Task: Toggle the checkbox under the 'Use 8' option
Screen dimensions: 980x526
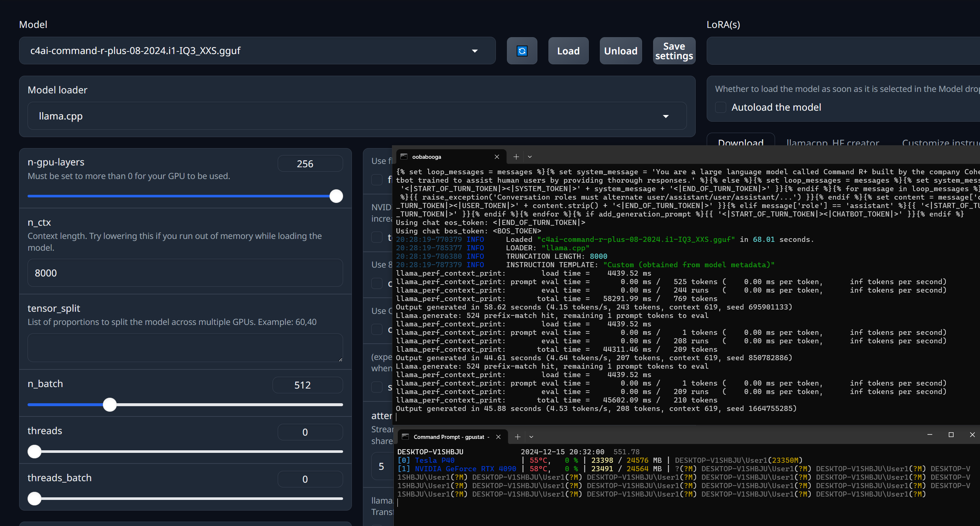Action: click(x=376, y=283)
